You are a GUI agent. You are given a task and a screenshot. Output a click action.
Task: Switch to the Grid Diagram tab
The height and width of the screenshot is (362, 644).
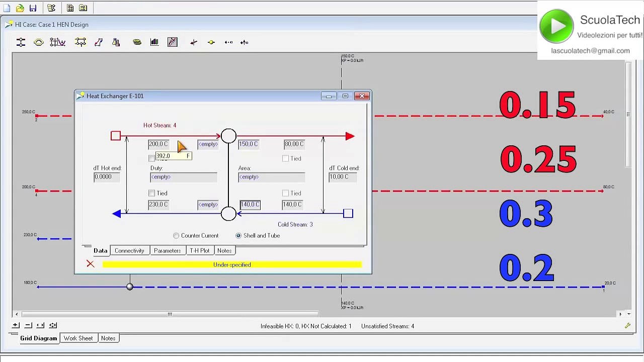tap(39, 338)
